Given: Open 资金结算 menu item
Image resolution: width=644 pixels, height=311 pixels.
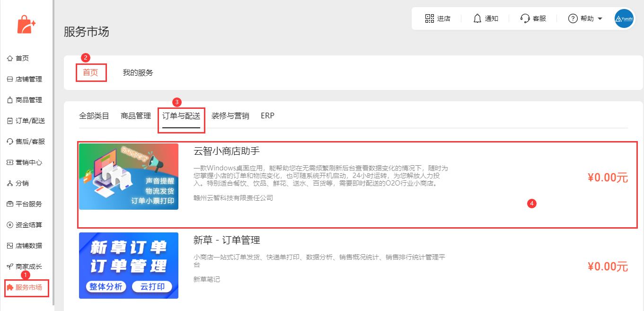Looking at the screenshot, I should pos(29,225).
